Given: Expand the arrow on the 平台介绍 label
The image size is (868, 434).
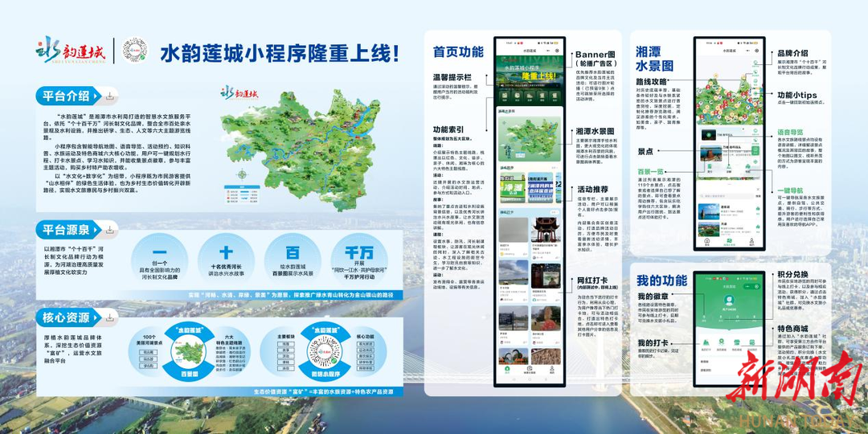Looking at the screenshot, I should coord(96,96).
